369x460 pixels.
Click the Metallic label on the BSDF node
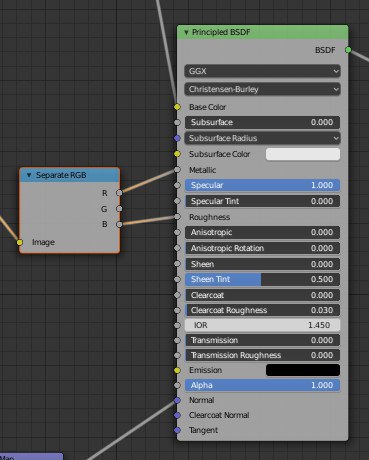click(202, 170)
